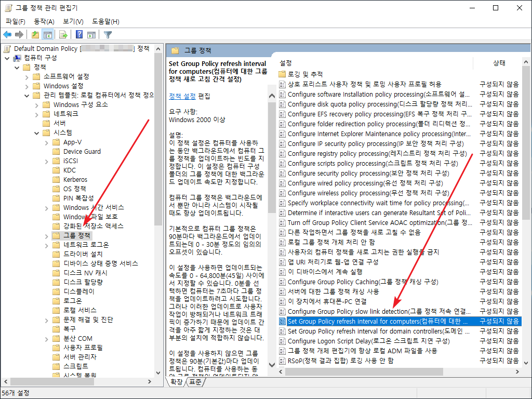Select refresh interval for domain controllers row

point(400,331)
